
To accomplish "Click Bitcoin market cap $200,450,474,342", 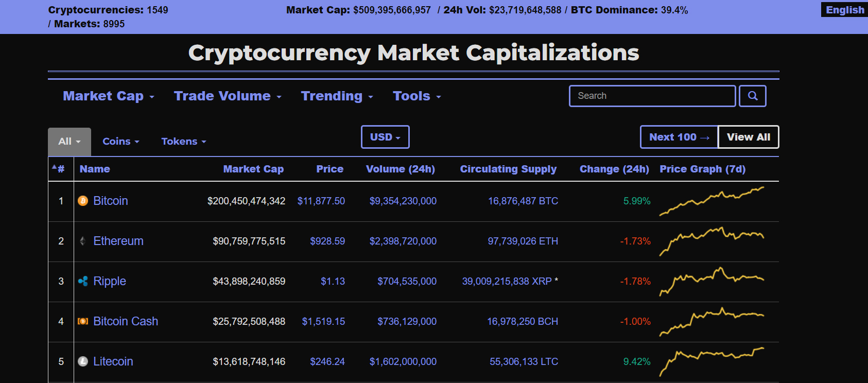I will 246,201.
